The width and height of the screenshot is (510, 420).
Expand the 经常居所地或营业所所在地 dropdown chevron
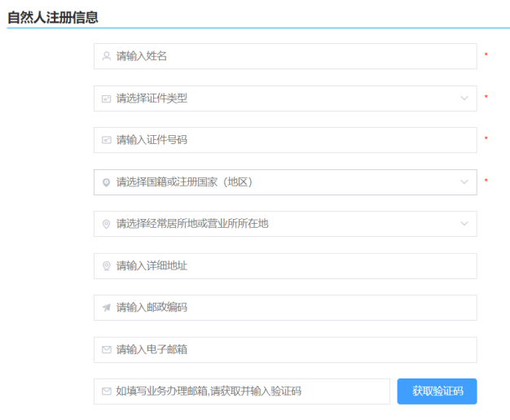click(x=464, y=224)
